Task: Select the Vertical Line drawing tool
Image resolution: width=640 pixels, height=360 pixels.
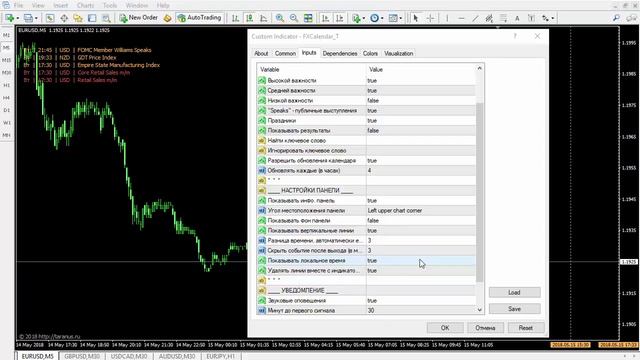Action: (x=447, y=18)
